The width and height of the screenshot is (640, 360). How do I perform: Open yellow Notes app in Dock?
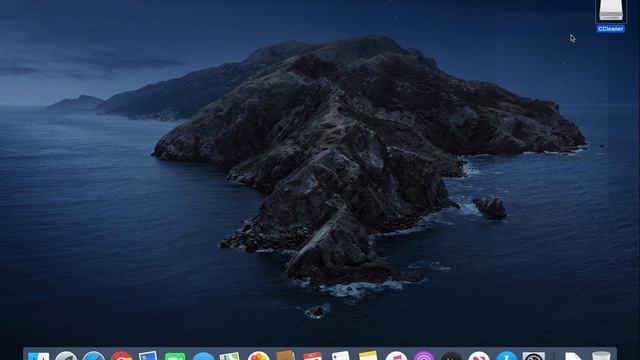[x=368, y=356]
